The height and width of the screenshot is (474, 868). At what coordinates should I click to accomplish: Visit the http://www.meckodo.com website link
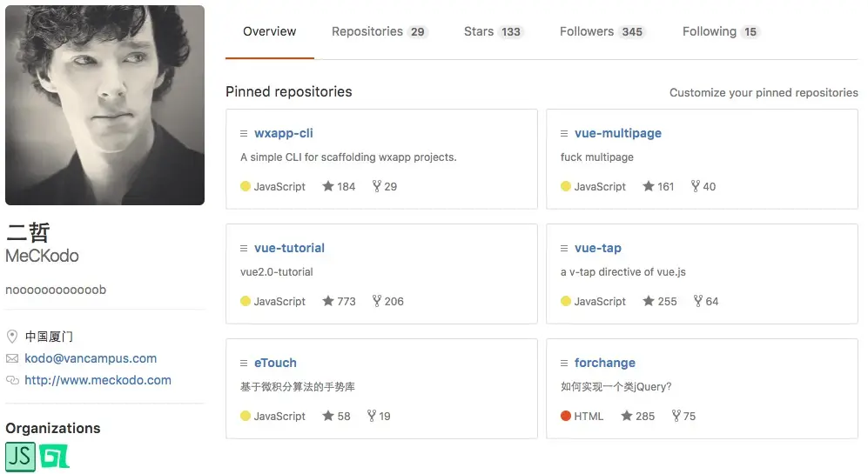[98, 380]
